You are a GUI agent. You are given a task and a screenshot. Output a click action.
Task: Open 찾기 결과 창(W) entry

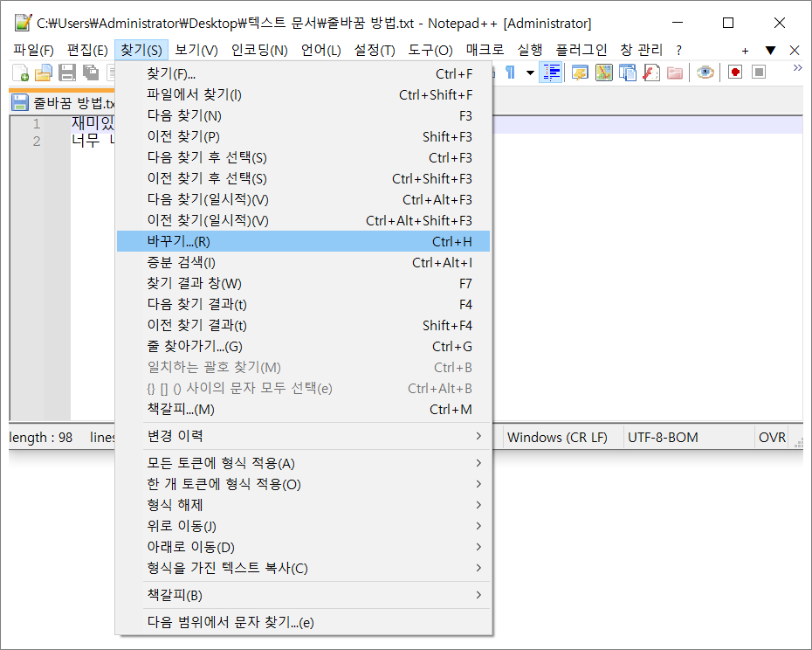coord(304,283)
